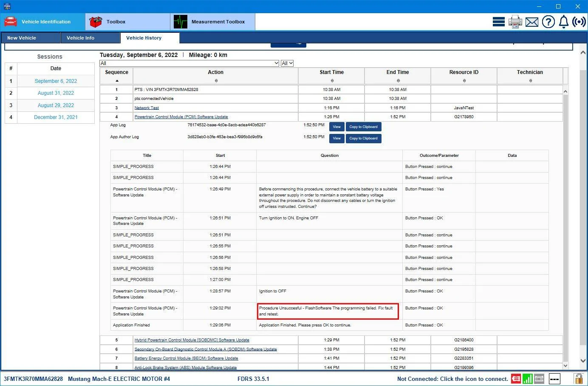Screen dimensions: 588x386
Task: Click the app icon in the title bar
Action: [x=7, y=6]
